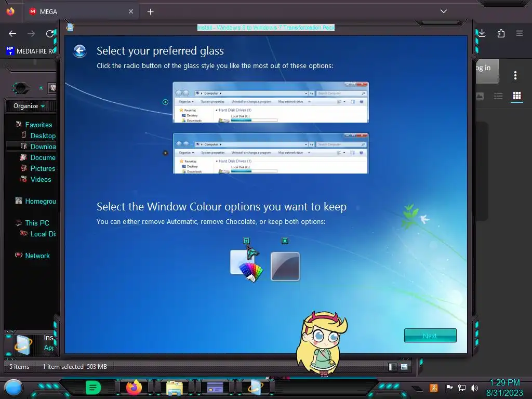The width and height of the screenshot is (532, 399).
Task: Click the Homegroup icon in Explorer
Action: pos(19,201)
